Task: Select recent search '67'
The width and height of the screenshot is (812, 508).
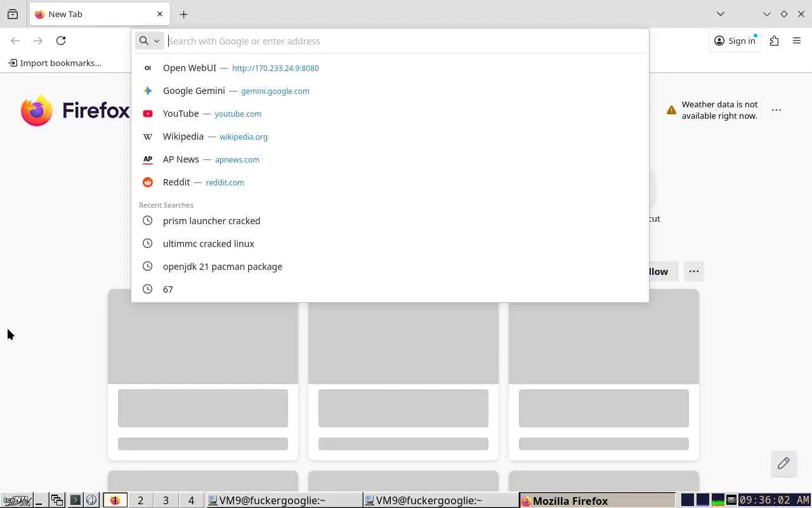Action: coord(390,290)
